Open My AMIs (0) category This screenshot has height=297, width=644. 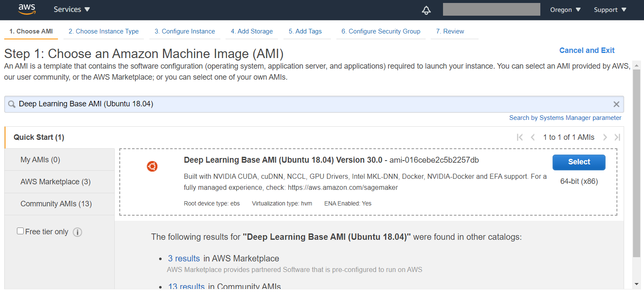[x=59, y=160]
